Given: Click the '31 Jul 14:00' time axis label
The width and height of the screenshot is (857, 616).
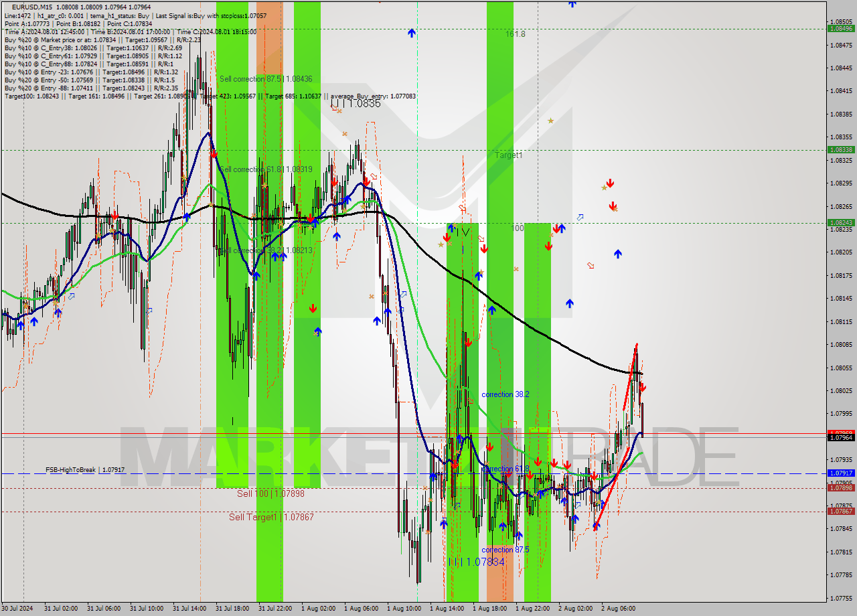Looking at the screenshot, I should 189,609.
